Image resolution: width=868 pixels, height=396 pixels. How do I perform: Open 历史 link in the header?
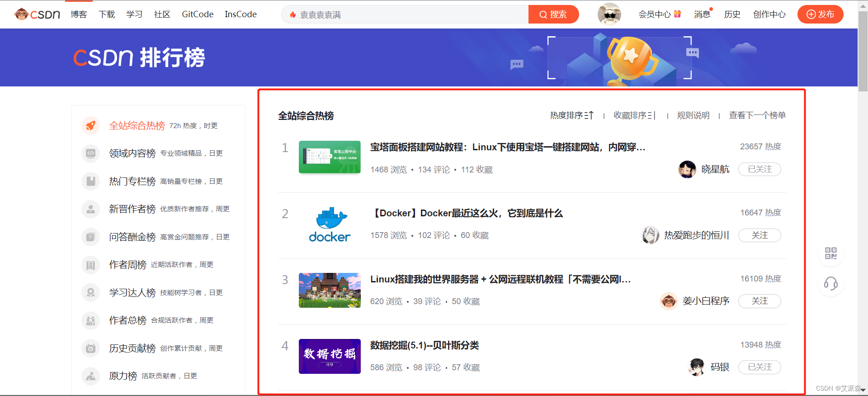[732, 14]
